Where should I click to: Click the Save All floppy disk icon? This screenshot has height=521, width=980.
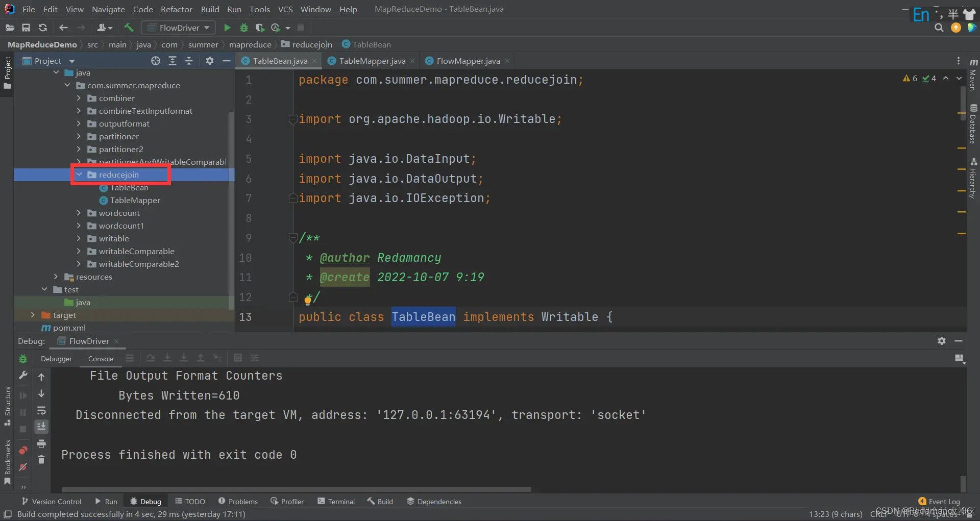pyautogui.click(x=26, y=28)
